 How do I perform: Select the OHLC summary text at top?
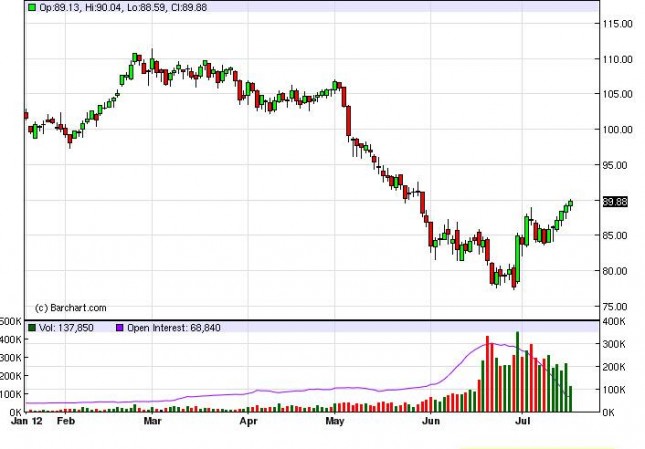pos(123,7)
